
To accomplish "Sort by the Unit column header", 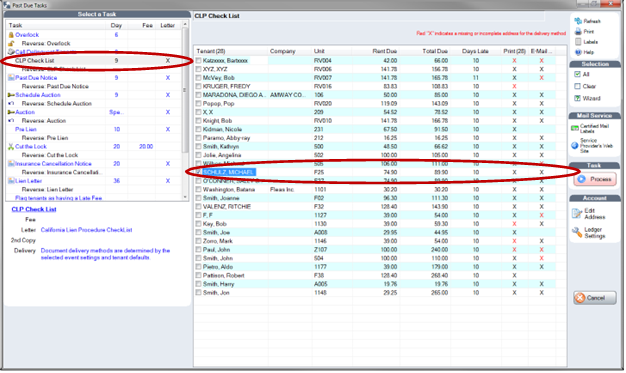I will [x=332, y=51].
